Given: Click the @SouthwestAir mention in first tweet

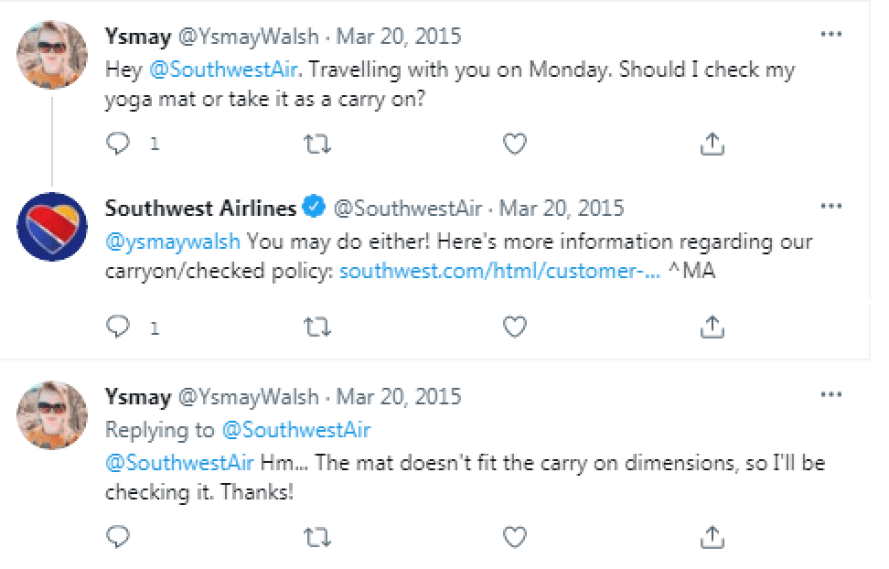Looking at the screenshot, I should pyautogui.click(x=223, y=69).
